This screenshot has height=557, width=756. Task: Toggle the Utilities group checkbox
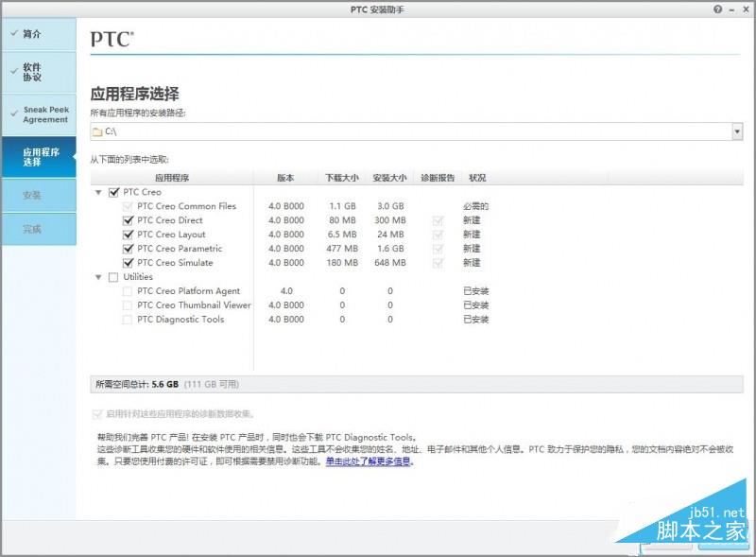click(x=113, y=277)
